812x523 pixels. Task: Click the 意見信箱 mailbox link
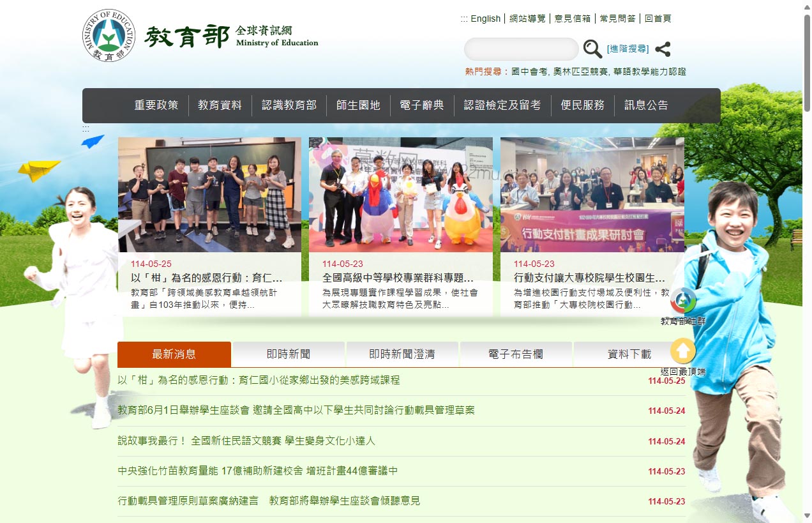coord(572,18)
